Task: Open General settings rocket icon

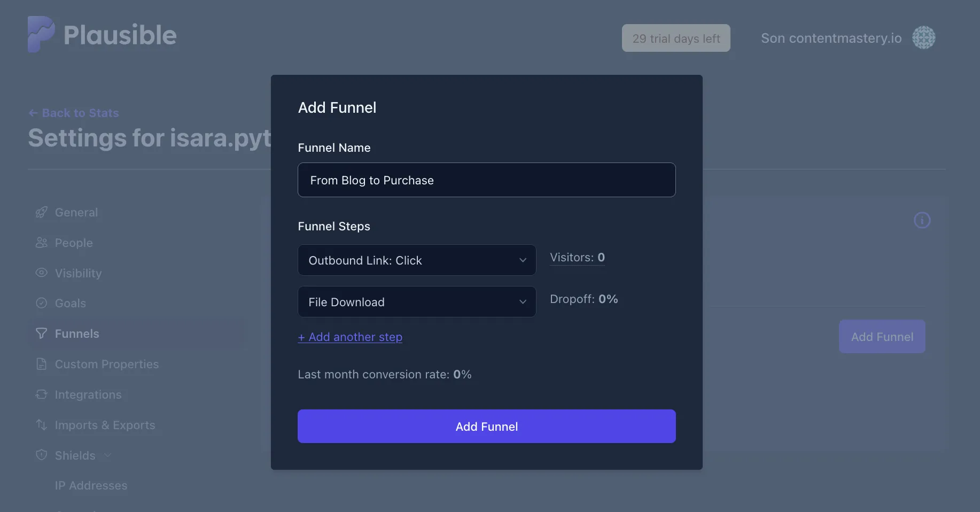Action: click(41, 212)
